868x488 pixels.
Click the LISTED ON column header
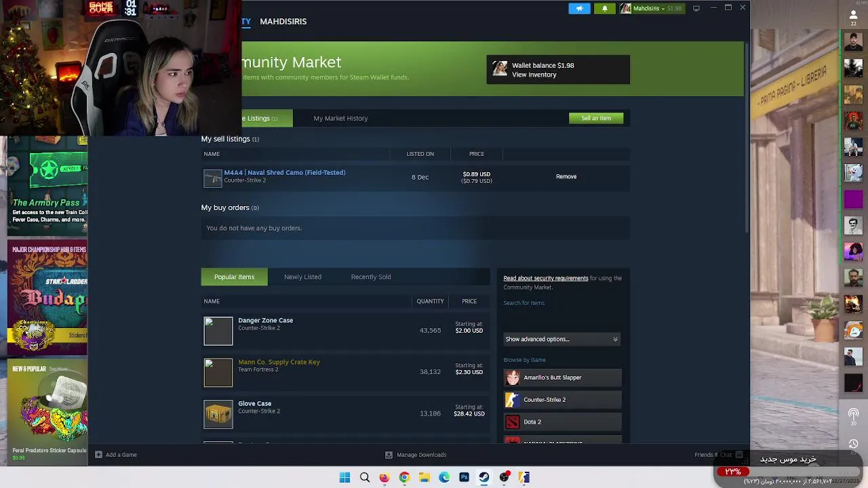tap(420, 154)
